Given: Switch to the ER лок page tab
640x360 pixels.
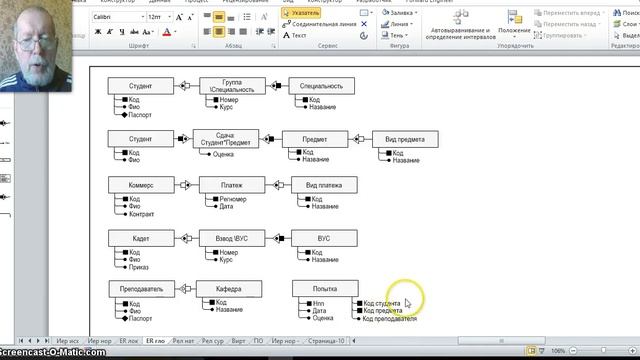Looking at the screenshot, I should pyautogui.click(x=129, y=341).
